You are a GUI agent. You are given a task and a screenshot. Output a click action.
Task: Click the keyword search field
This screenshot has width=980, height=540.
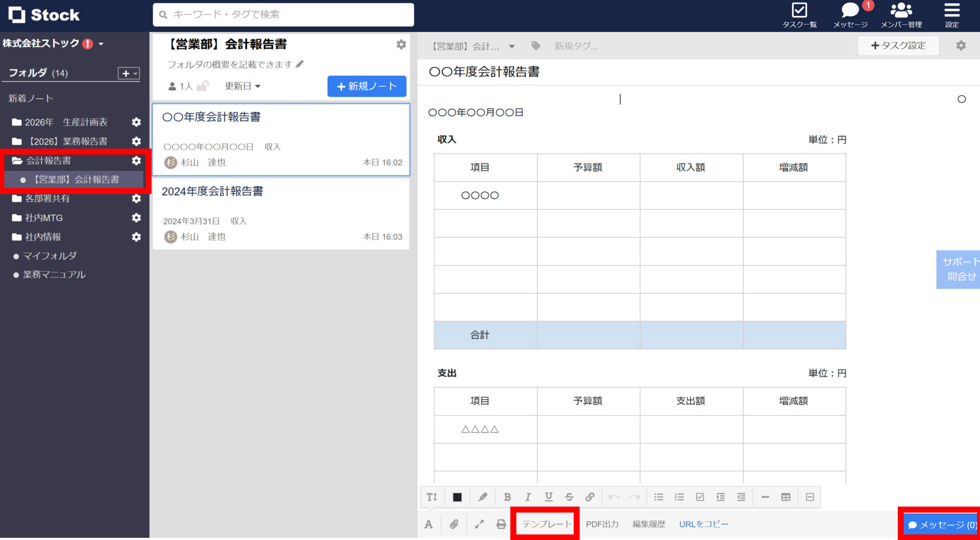coord(282,14)
